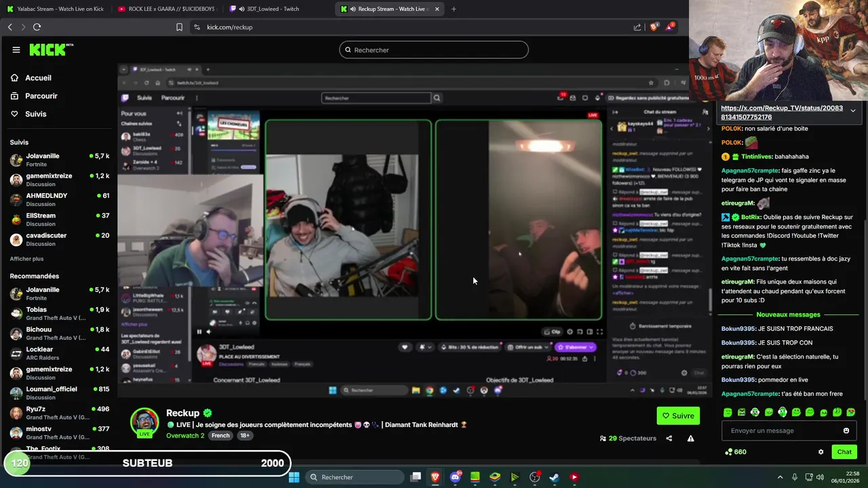
Task: Go to Accueil in sidebar
Action: [39, 78]
